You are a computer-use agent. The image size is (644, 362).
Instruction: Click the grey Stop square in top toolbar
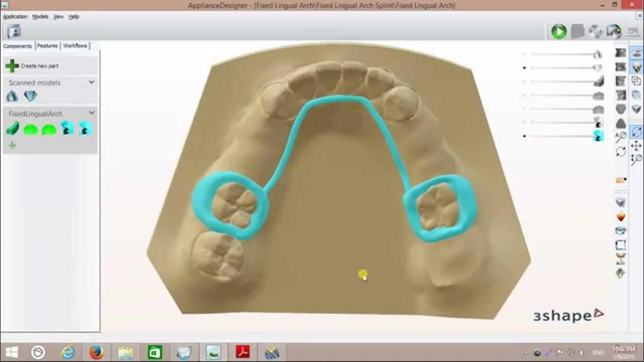click(x=578, y=31)
